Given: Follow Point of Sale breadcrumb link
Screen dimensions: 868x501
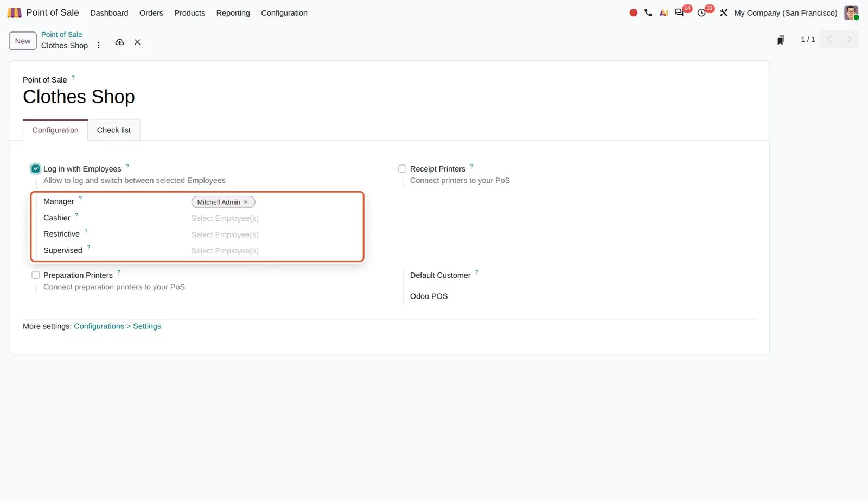Looking at the screenshot, I should (62, 34).
